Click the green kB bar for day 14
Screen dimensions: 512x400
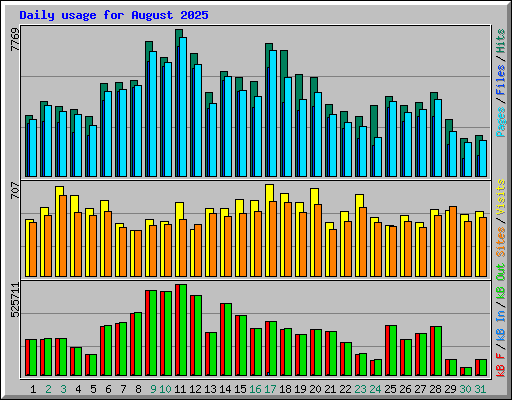pos(228,340)
